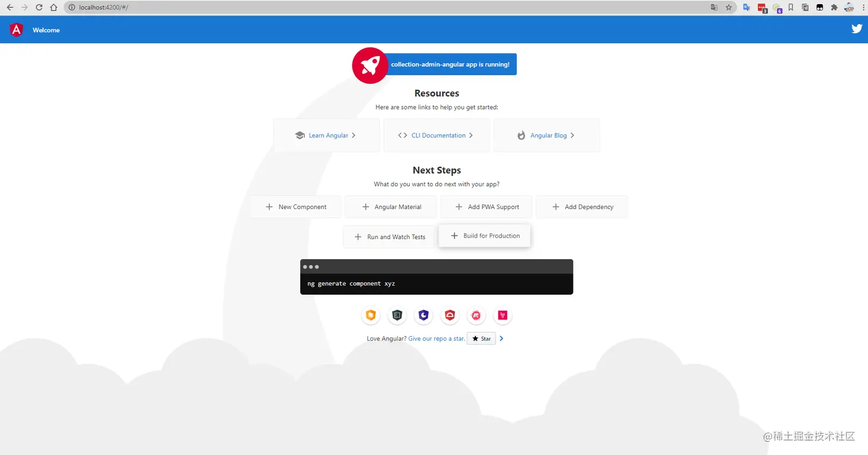Select the Build for Production card
The height and width of the screenshot is (455, 868).
(485, 236)
